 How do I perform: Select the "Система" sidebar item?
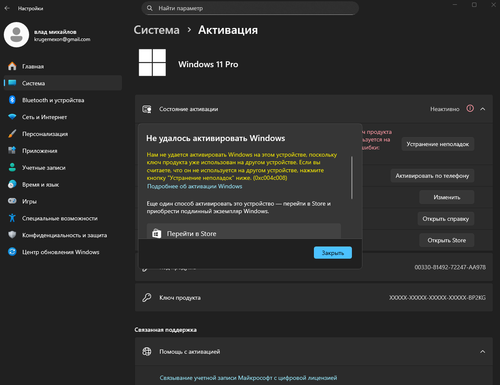tap(63, 83)
